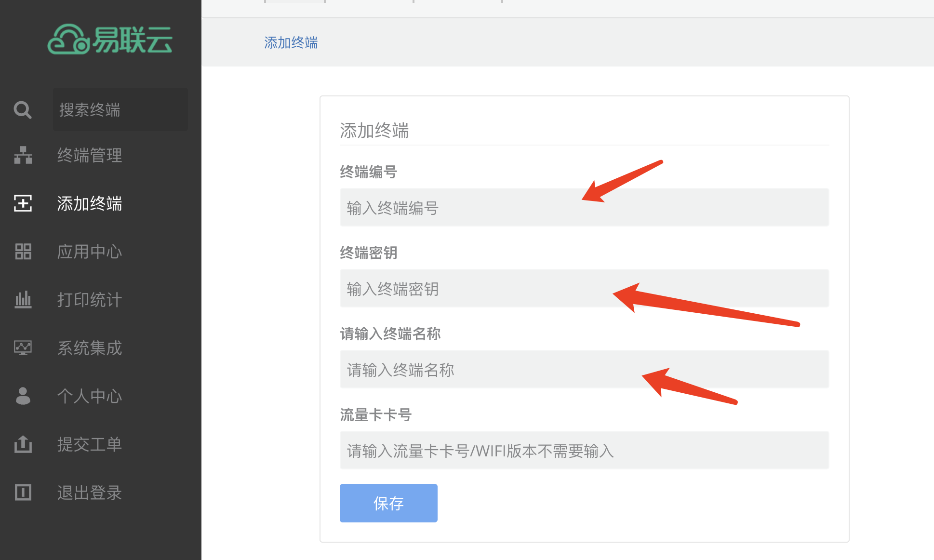This screenshot has width=934, height=560.
Task: Click the 输入终端密钥 input field
Action: click(584, 288)
